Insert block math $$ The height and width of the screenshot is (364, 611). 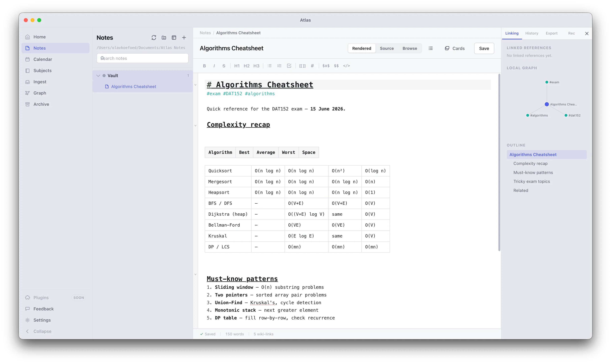336,66
